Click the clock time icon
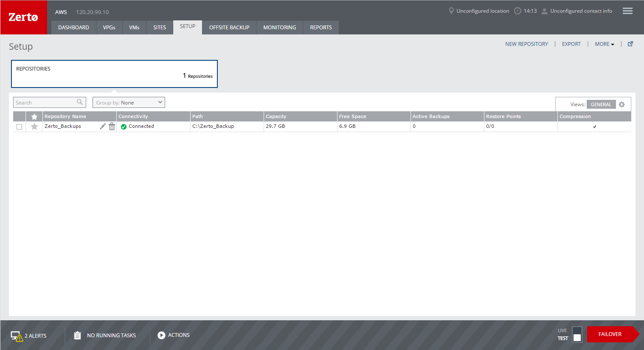644x350 pixels. click(x=517, y=11)
